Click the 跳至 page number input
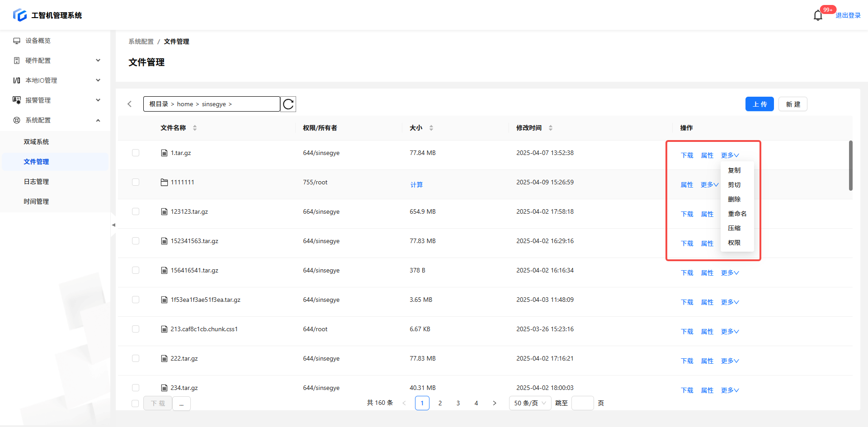 pos(582,403)
